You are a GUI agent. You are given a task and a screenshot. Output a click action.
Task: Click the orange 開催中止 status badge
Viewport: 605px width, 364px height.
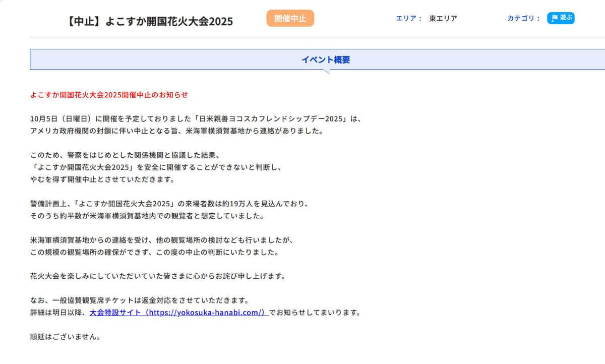tap(290, 18)
